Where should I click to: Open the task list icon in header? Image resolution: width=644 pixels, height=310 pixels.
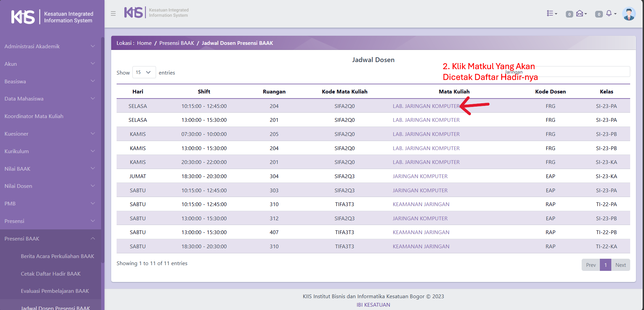pyautogui.click(x=552, y=13)
